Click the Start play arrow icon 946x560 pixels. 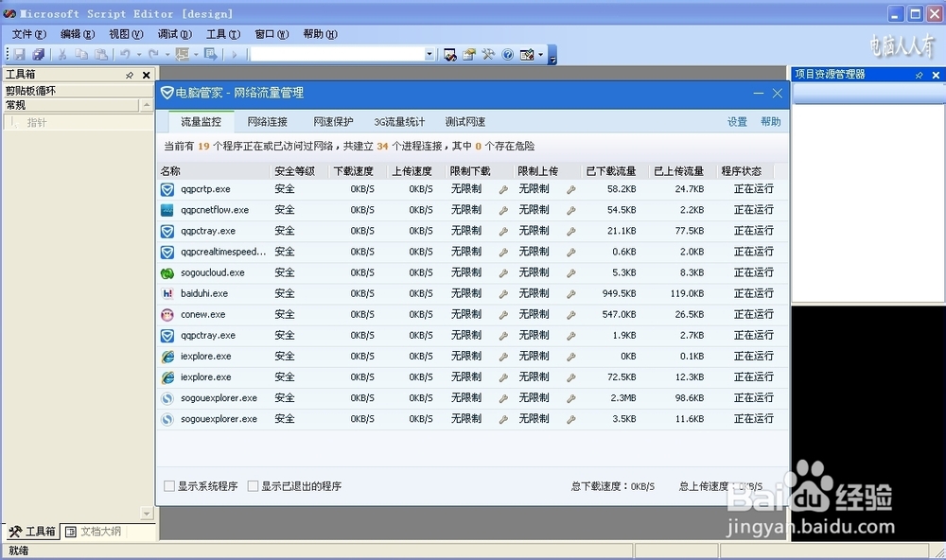(235, 54)
